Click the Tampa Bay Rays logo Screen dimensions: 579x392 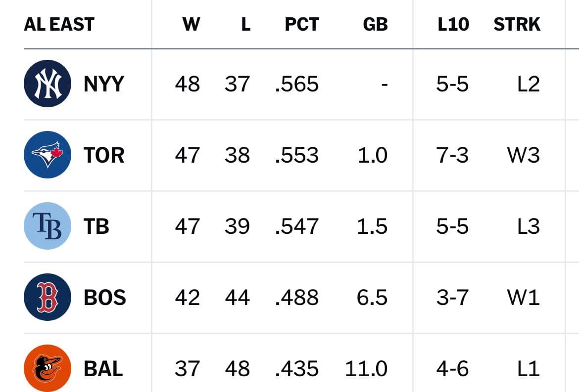48,226
